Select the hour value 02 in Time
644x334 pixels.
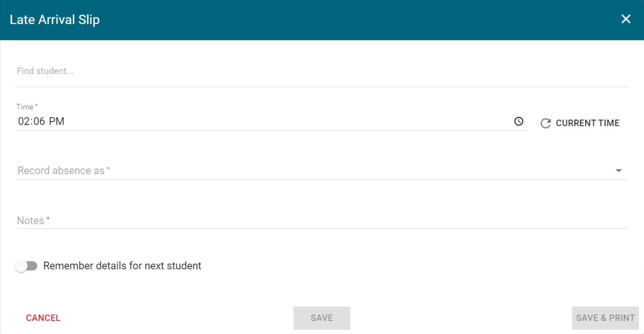click(x=23, y=121)
